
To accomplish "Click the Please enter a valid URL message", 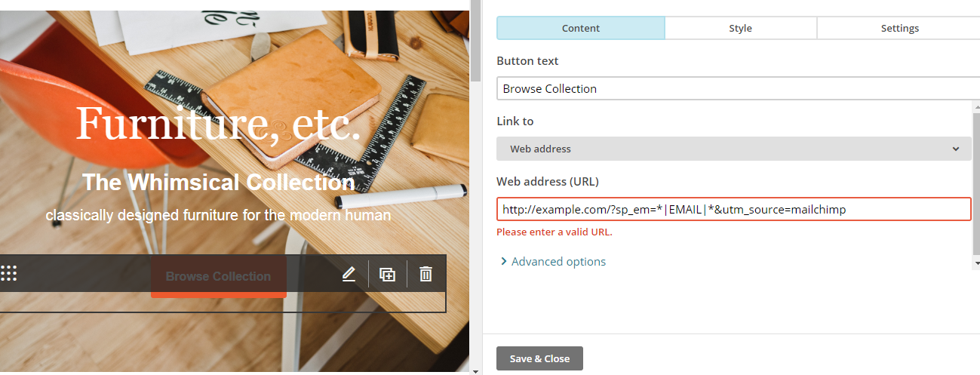I will point(555,232).
